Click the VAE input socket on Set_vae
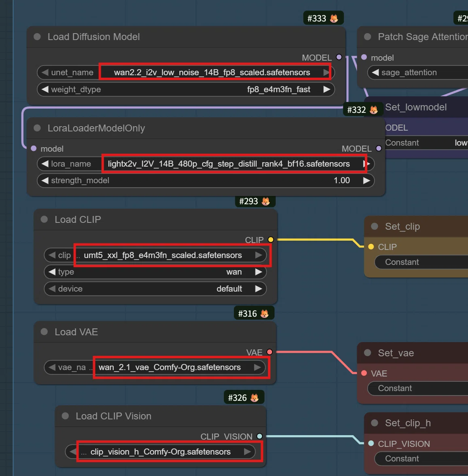 pyautogui.click(x=364, y=373)
